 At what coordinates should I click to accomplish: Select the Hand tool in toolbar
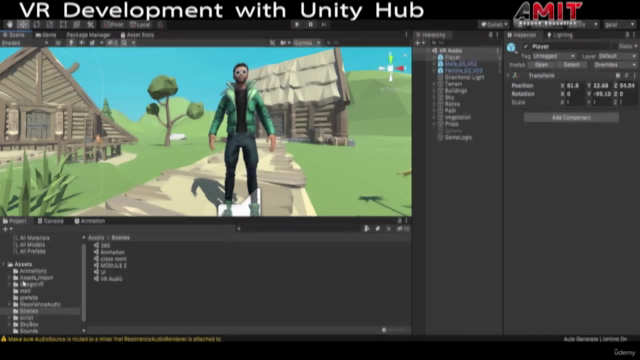(10, 24)
